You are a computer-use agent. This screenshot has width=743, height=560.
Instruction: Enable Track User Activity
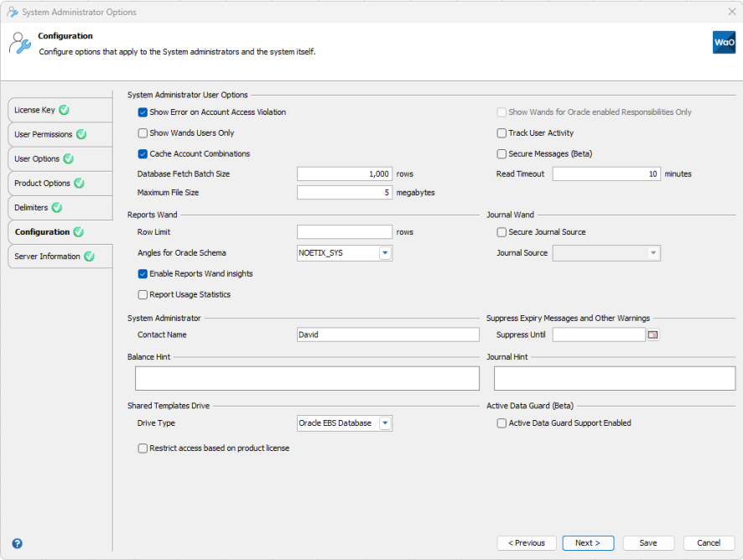[501, 133]
